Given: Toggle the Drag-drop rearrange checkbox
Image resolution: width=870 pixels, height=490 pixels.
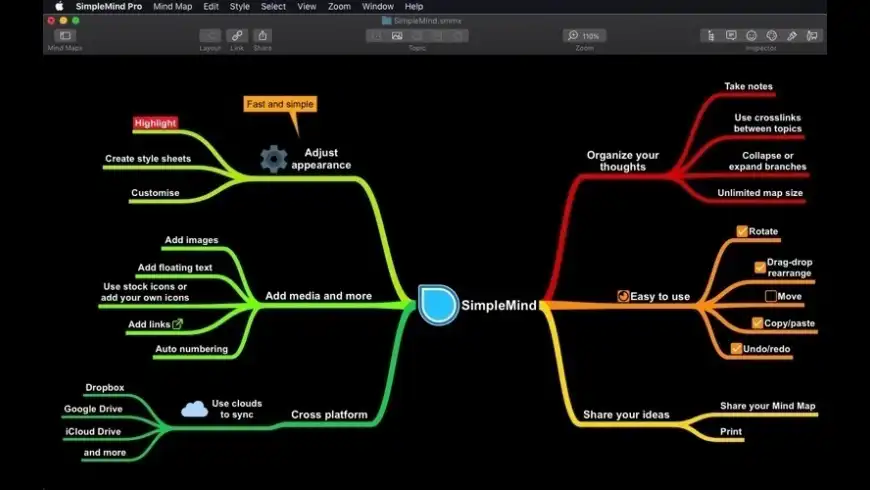Looking at the screenshot, I should tap(760, 267).
